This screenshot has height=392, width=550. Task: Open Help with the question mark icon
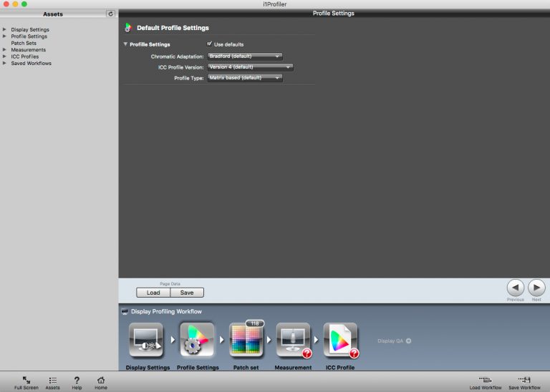click(77, 380)
